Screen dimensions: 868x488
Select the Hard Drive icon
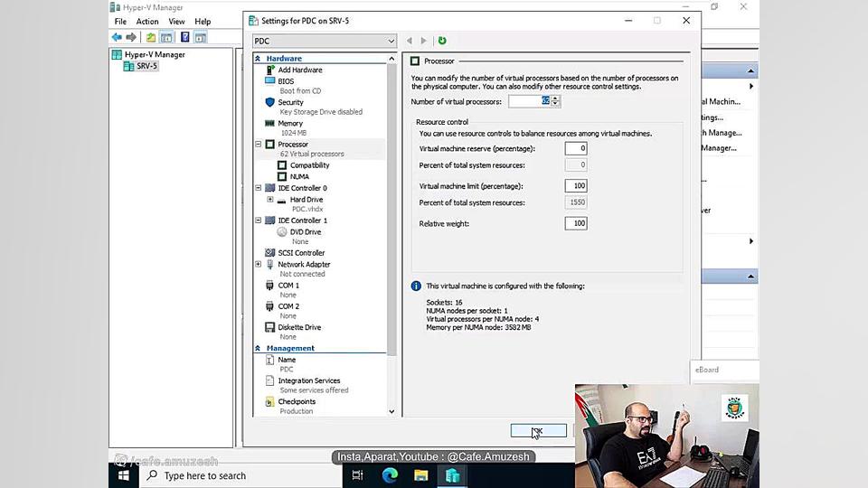(x=282, y=200)
